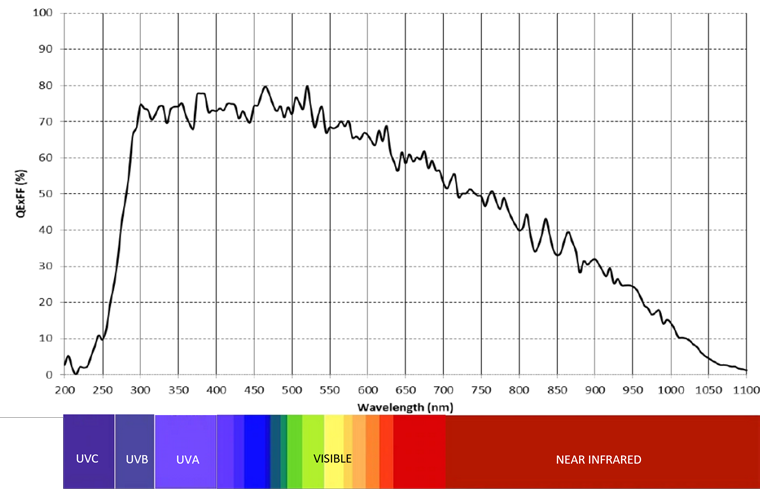The height and width of the screenshot is (489, 760).
Task: Click the pure blue spectrum band
Action: (x=257, y=452)
